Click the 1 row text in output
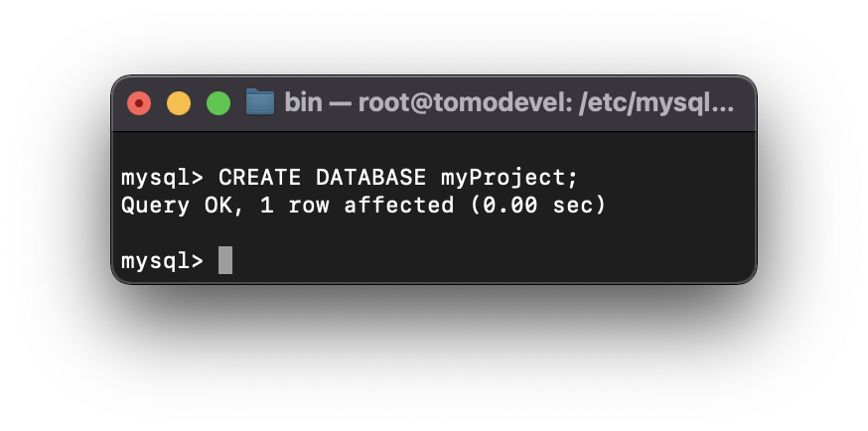 click(295, 206)
